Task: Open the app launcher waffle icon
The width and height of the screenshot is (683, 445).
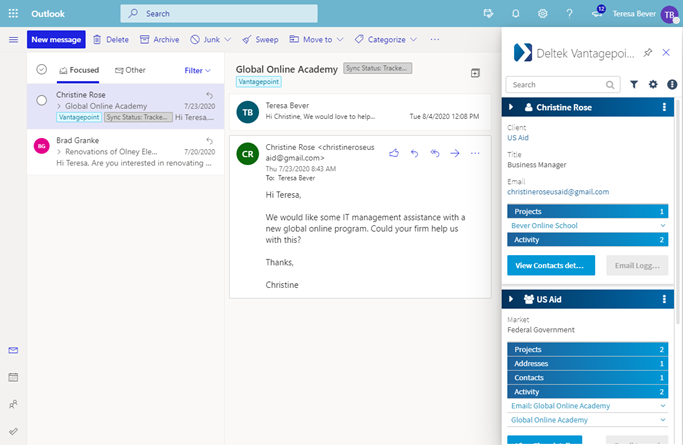Action: coord(13,14)
